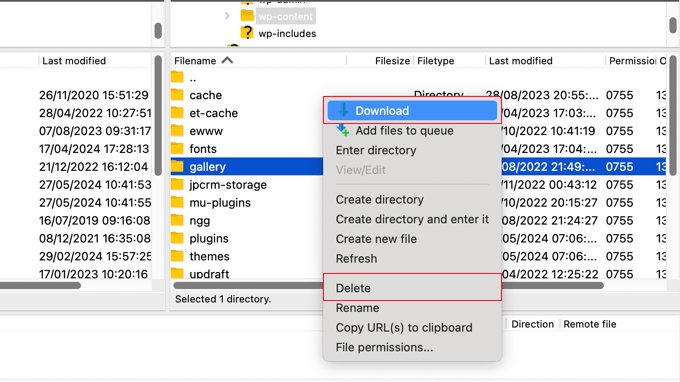Image resolution: width=680 pixels, height=382 pixels.
Task: Choose Rename in the context menu
Action: coord(357,308)
